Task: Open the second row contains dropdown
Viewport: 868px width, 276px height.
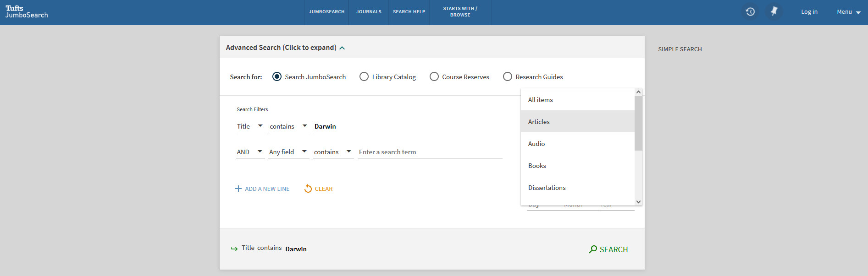Action: [333, 152]
